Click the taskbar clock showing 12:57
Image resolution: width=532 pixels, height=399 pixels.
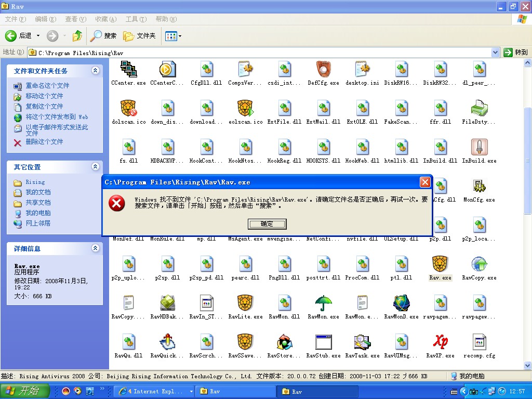517,391
